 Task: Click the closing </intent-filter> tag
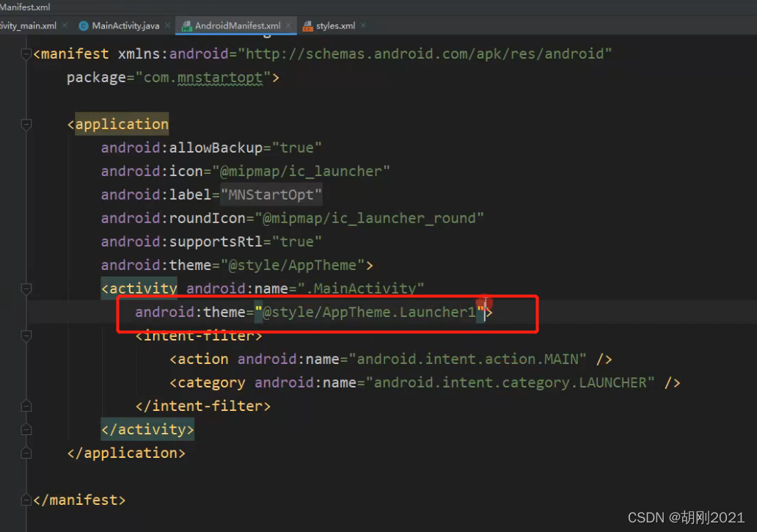pyautogui.click(x=202, y=406)
